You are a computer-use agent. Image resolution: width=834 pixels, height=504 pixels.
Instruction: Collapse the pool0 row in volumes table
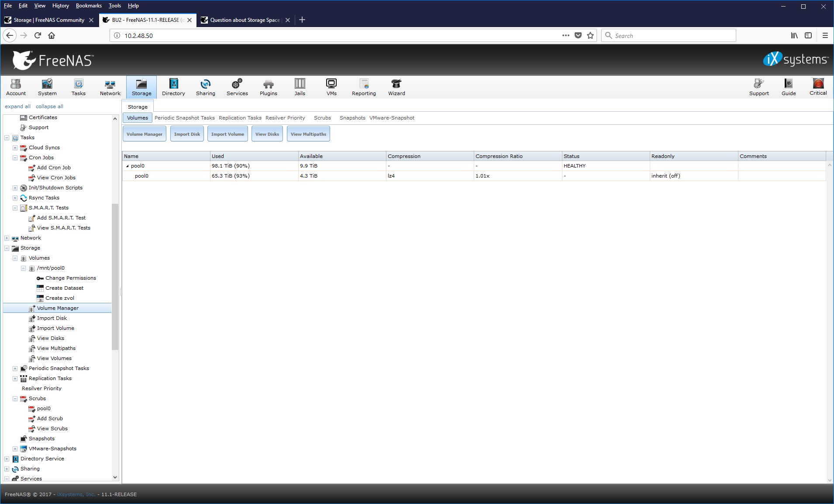pyautogui.click(x=127, y=166)
